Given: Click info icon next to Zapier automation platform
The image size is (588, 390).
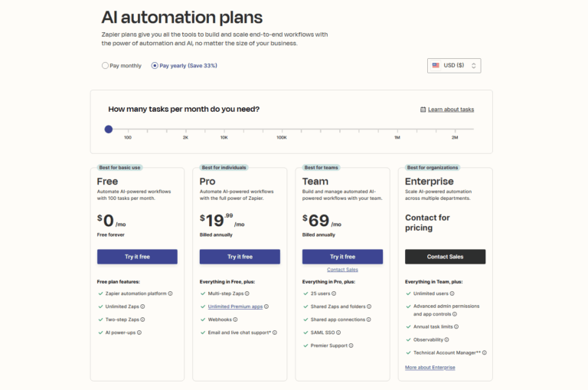Looking at the screenshot, I should click(170, 293).
